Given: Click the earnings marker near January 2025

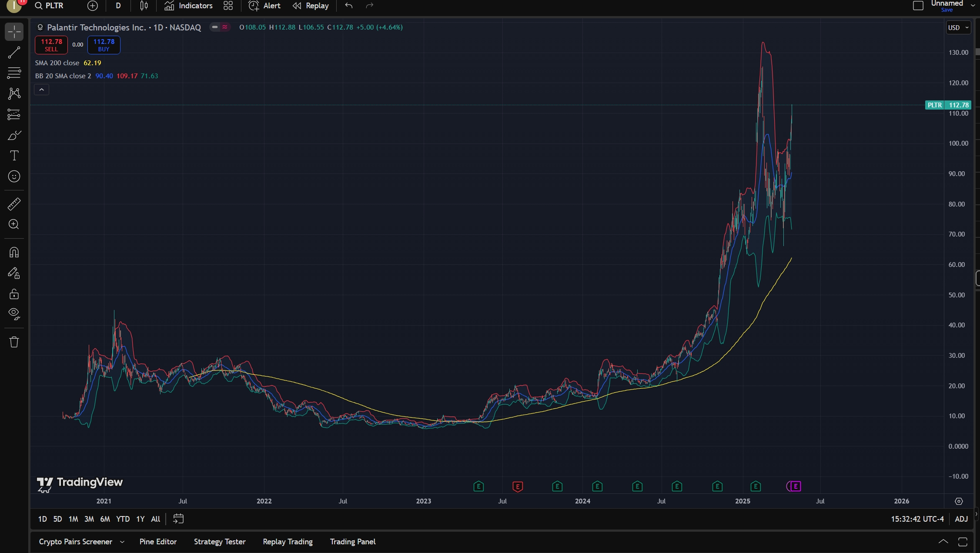Looking at the screenshot, I should click(756, 486).
